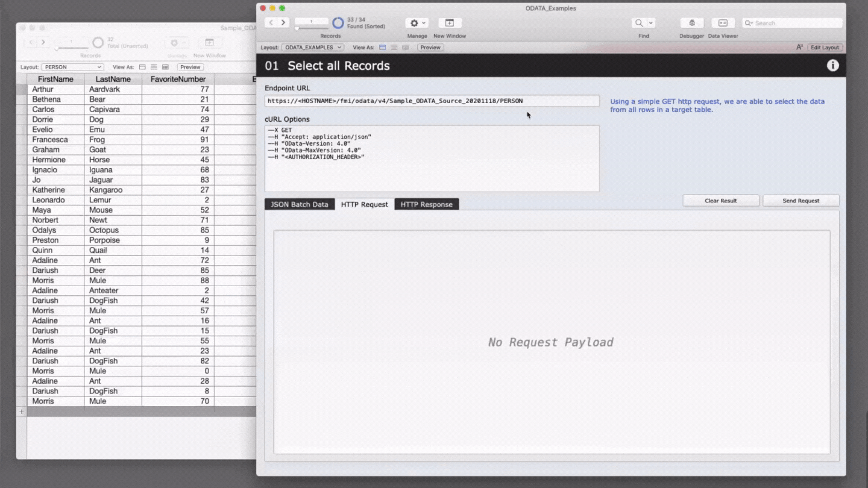Viewport: 868px width, 488px height.
Task: Switch to the HTTP Response tab
Action: pyautogui.click(x=426, y=204)
